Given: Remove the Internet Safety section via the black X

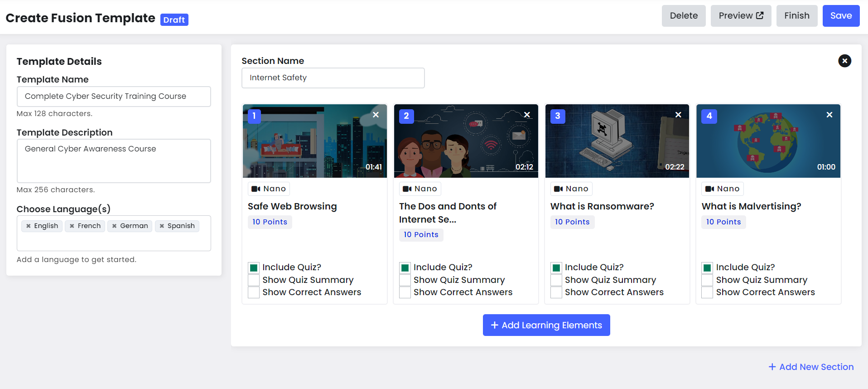Looking at the screenshot, I should click(844, 61).
